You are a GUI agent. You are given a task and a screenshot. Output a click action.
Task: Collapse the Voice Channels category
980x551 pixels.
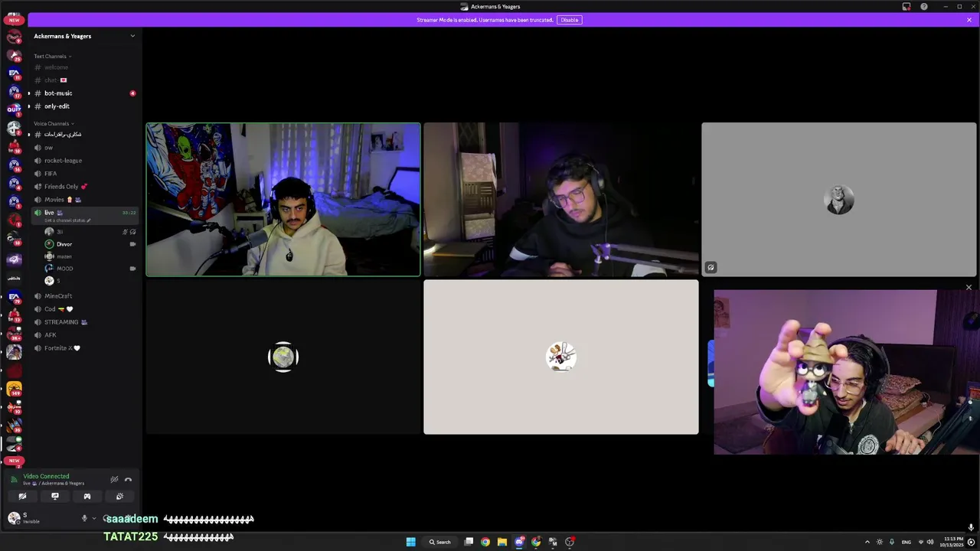[x=53, y=123]
